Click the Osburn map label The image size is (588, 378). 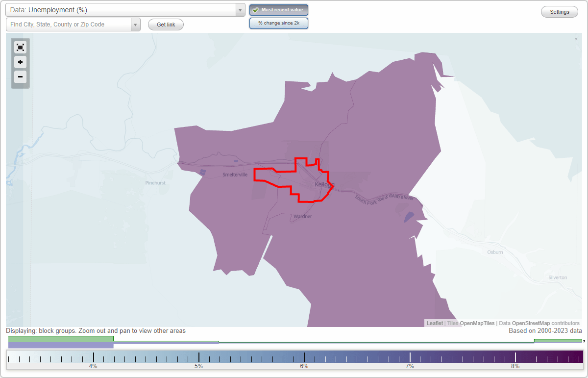[x=495, y=252]
